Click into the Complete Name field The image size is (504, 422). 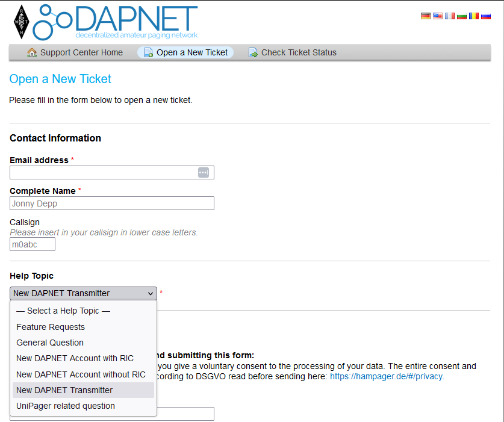111,203
